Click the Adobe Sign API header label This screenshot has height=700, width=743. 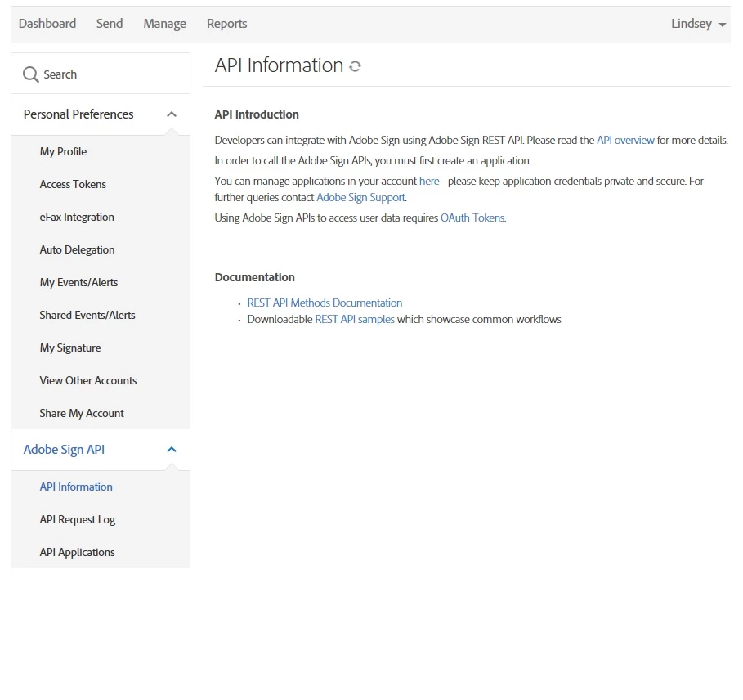coord(64,449)
